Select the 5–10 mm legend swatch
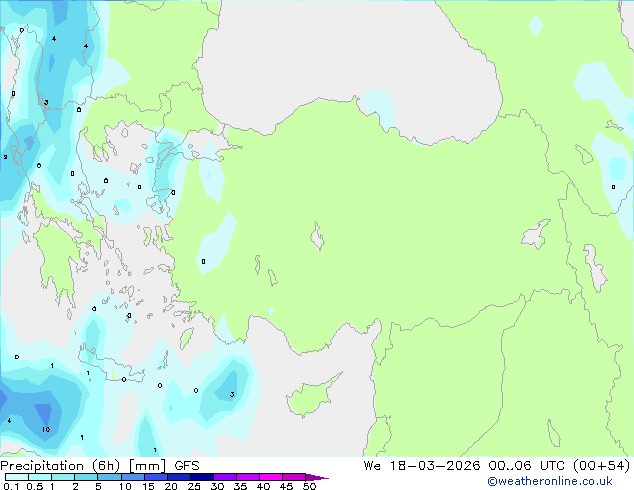The height and width of the screenshot is (490, 634). point(109,477)
